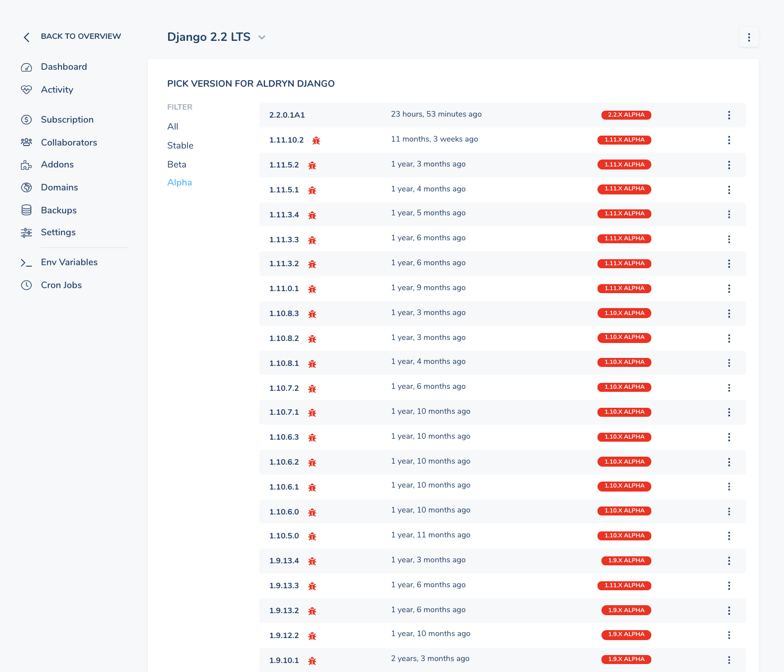Click the 1.11.X ALPHA badge for 1.11.5.2
The image size is (784, 672).
point(624,165)
